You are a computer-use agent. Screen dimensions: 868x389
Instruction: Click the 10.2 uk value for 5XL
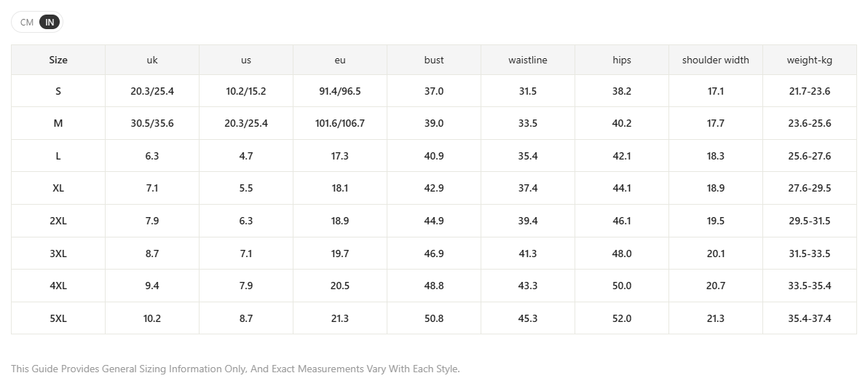152,318
